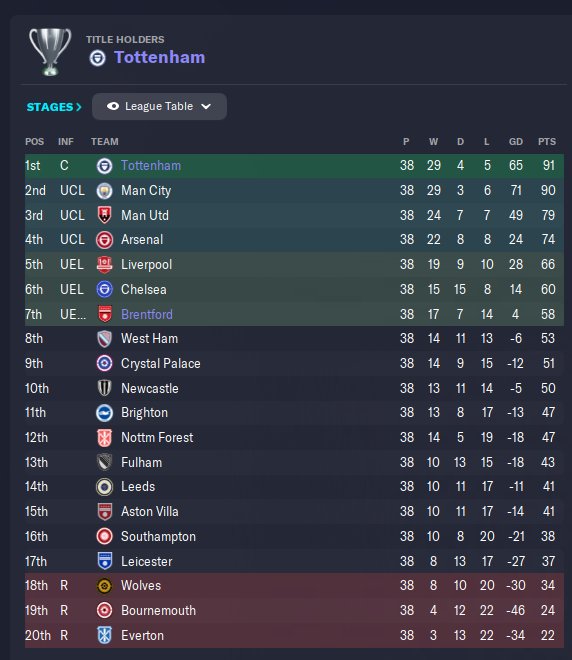Image resolution: width=572 pixels, height=660 pixels.
Task: Click the silver trophy icon
Action: pyautogui.click(x=50, y=51)
